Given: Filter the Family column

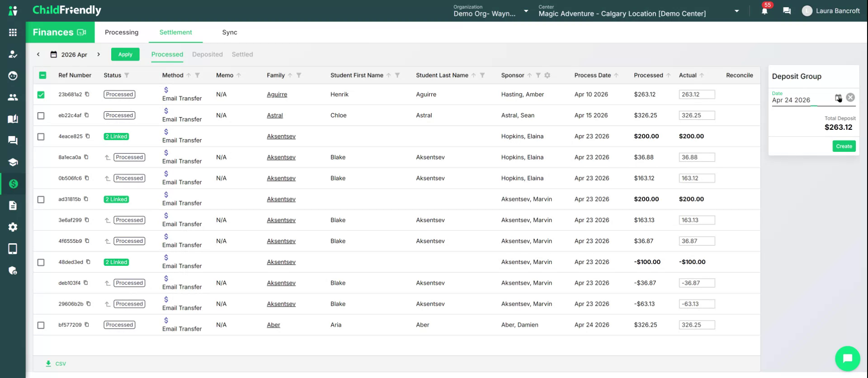Looking at the screenshot, I should 299,76.
